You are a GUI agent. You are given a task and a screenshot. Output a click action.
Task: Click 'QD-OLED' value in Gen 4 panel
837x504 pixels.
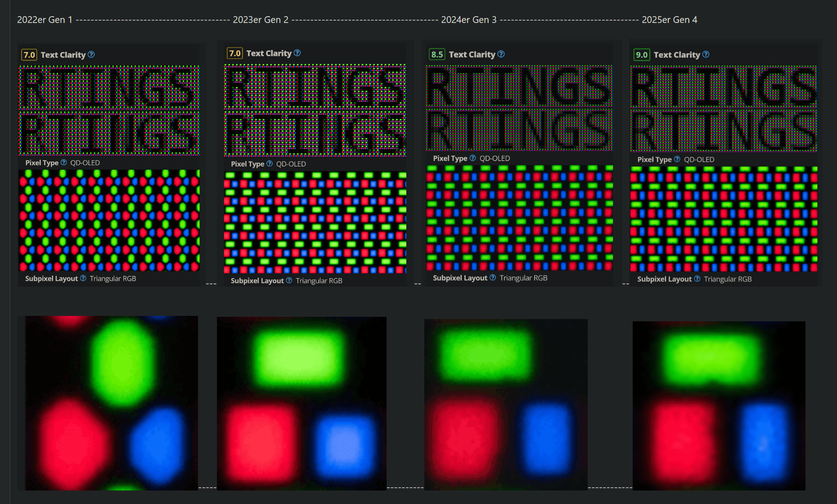click(x=699, y=160)
